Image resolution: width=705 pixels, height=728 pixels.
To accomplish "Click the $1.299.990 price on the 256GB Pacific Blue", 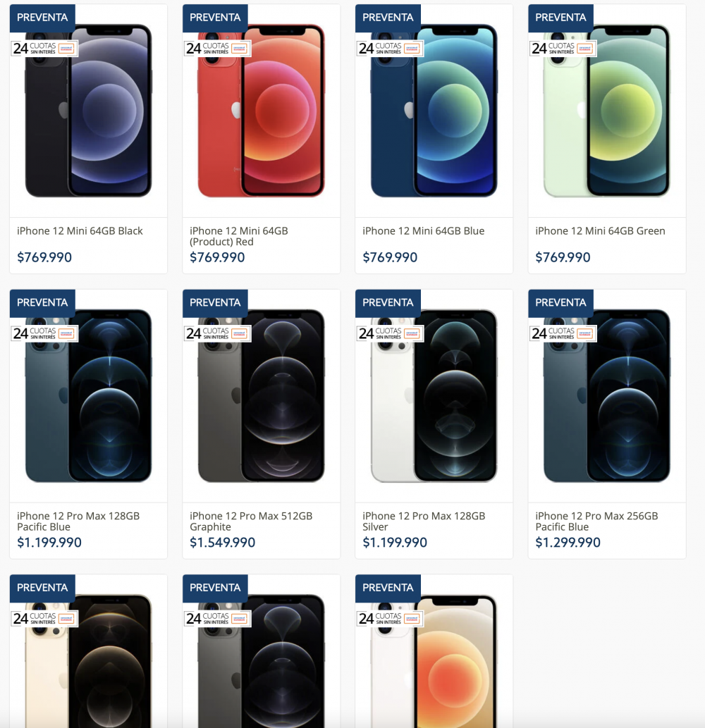I will [x=568, y=542].
